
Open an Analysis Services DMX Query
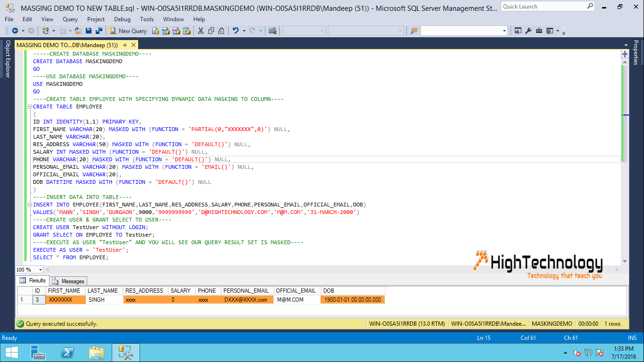click(176, 31)
